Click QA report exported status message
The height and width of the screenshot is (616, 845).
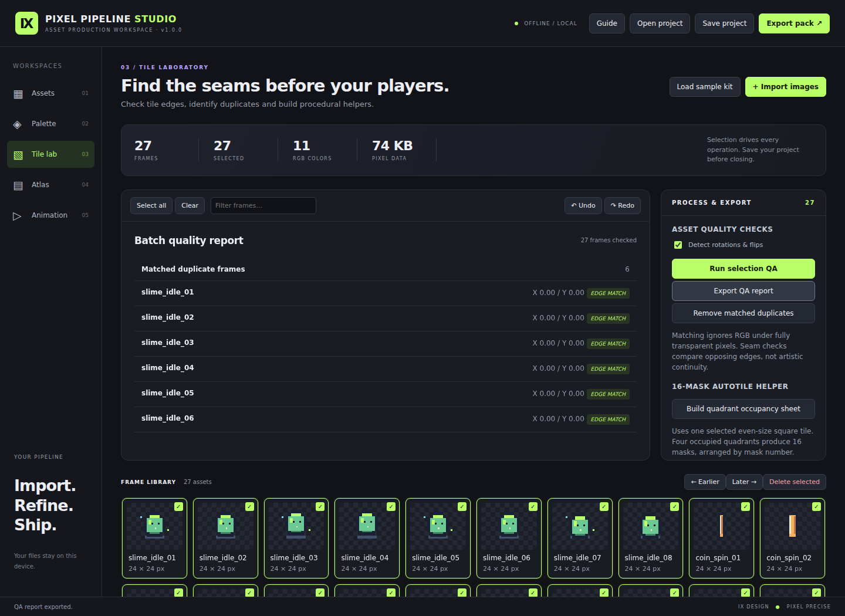pyautogui.click(x=43, y=607)
